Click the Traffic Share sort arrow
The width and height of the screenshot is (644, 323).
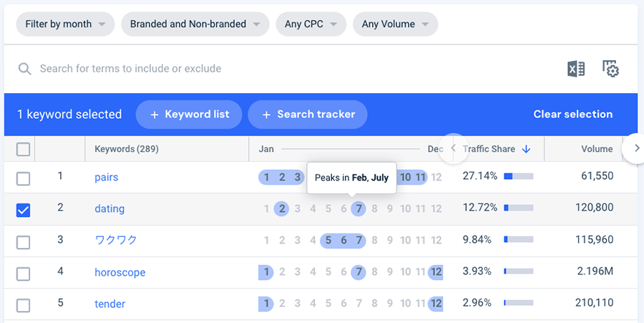pos(526,149)
